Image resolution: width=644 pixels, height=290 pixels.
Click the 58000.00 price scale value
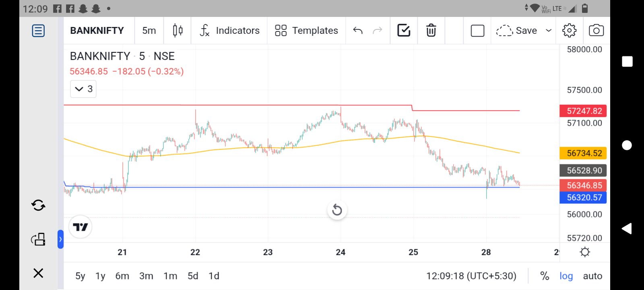584,50
